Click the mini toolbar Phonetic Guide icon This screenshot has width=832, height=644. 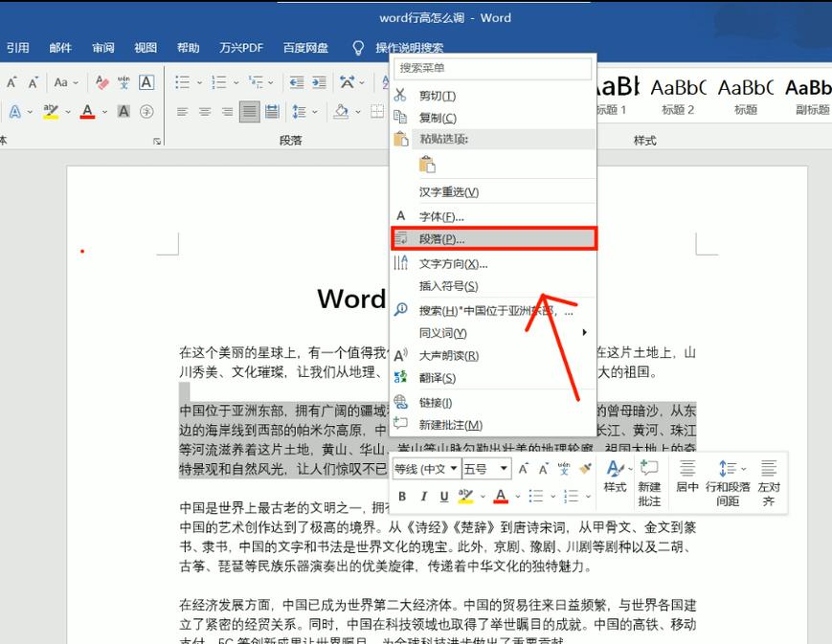click(564, 469)
